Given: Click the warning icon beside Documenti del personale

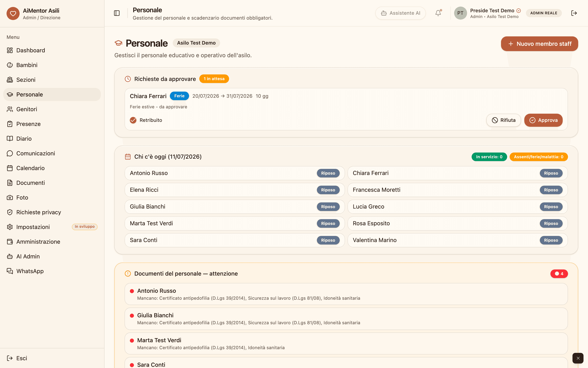Looking at the screenshot, I should pos(128,274).
